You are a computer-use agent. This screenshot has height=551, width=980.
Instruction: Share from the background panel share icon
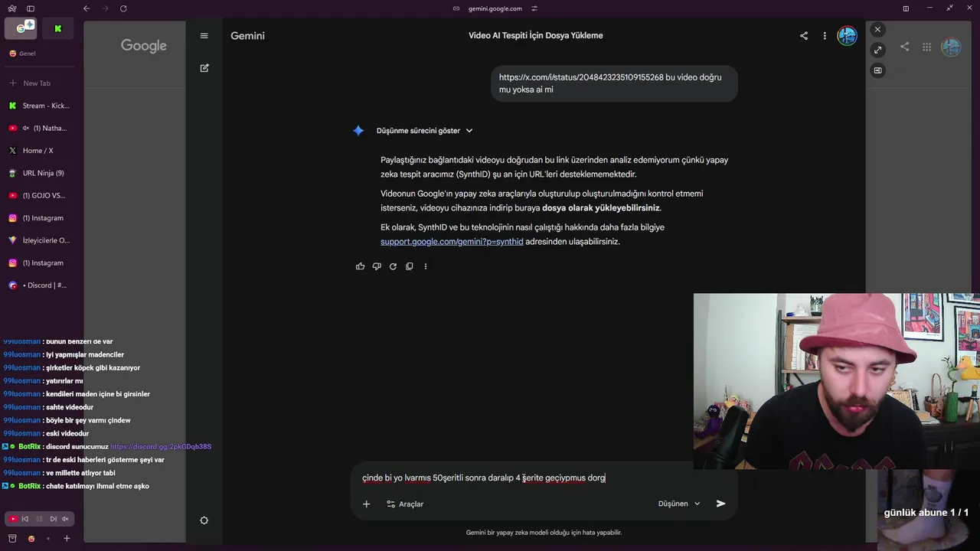[x=905, y=47]
